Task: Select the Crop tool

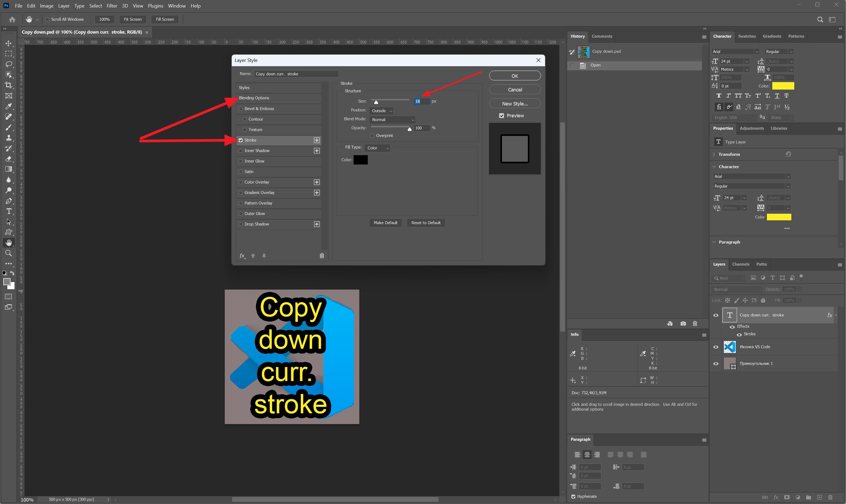Action: pyautogui.click(x=9, y=85)
